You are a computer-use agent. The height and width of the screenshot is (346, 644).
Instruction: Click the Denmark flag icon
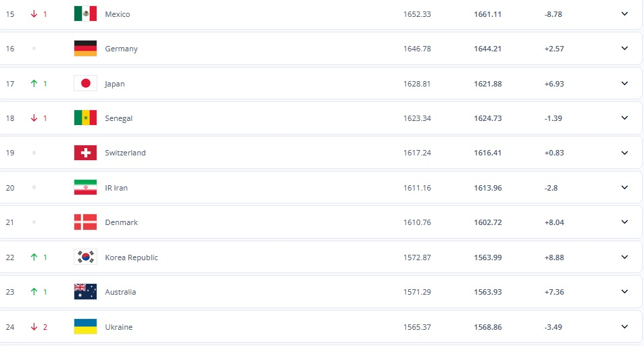pos(85,222)
